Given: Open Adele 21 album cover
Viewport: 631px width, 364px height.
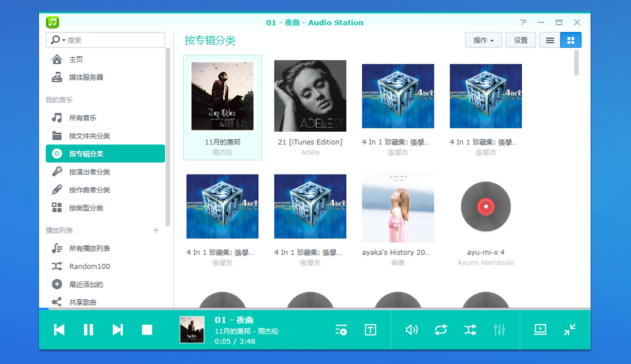Looking at the screenshot, I should tap(310, 96).
